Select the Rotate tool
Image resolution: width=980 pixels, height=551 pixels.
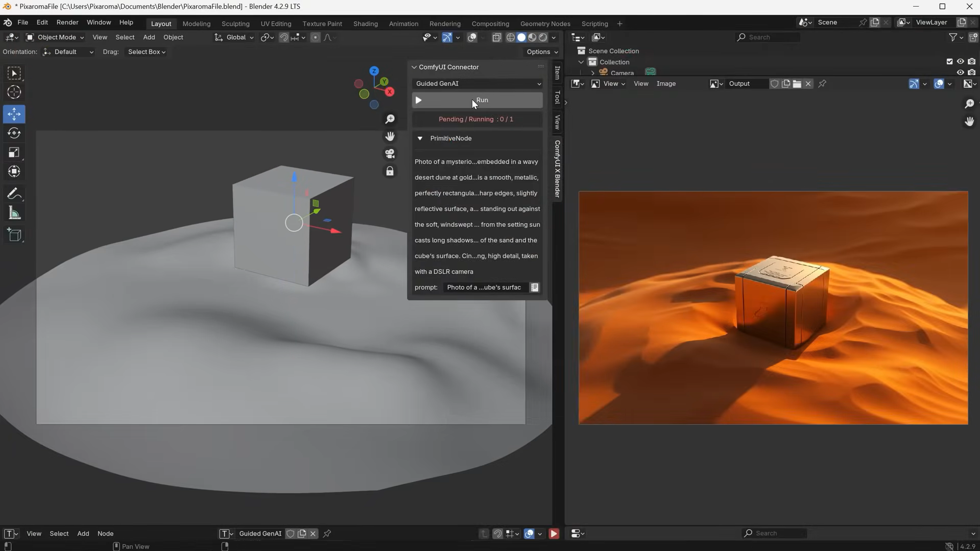coord(14,133)
